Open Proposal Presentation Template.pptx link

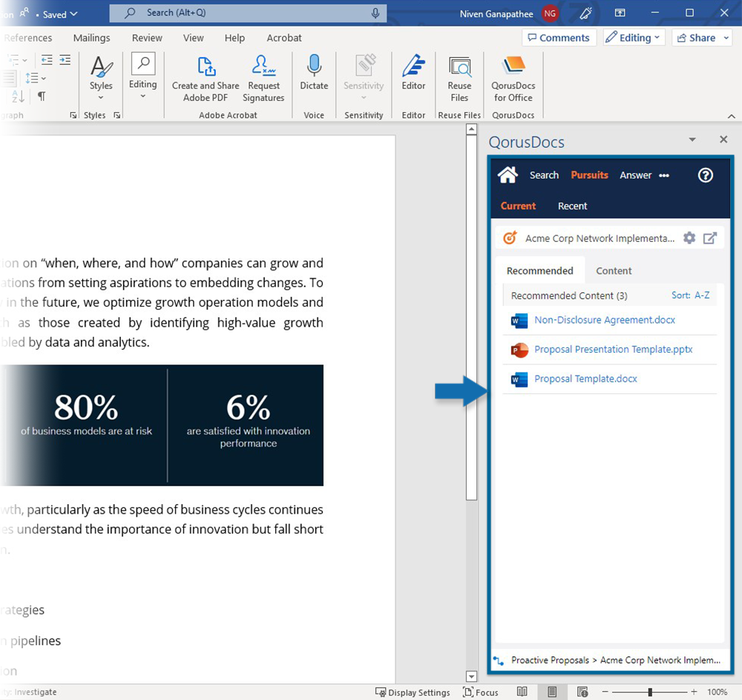[614, 350]
